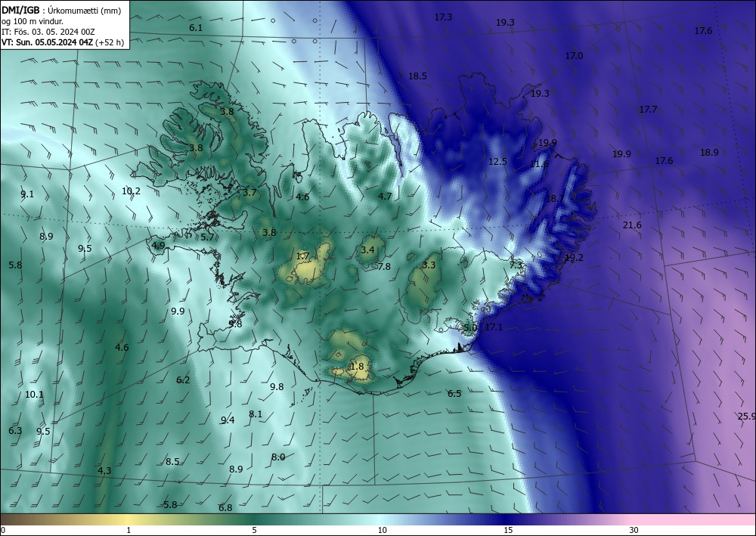
Task: Click the 'VT: Sun. 05.05.2024 04Z (+52 h)' line
Action: coord(63,42)
